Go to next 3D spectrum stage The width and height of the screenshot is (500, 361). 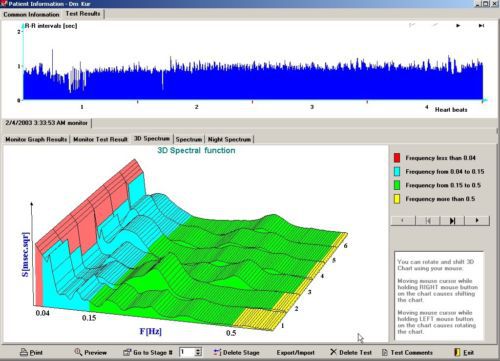[477, 221]
